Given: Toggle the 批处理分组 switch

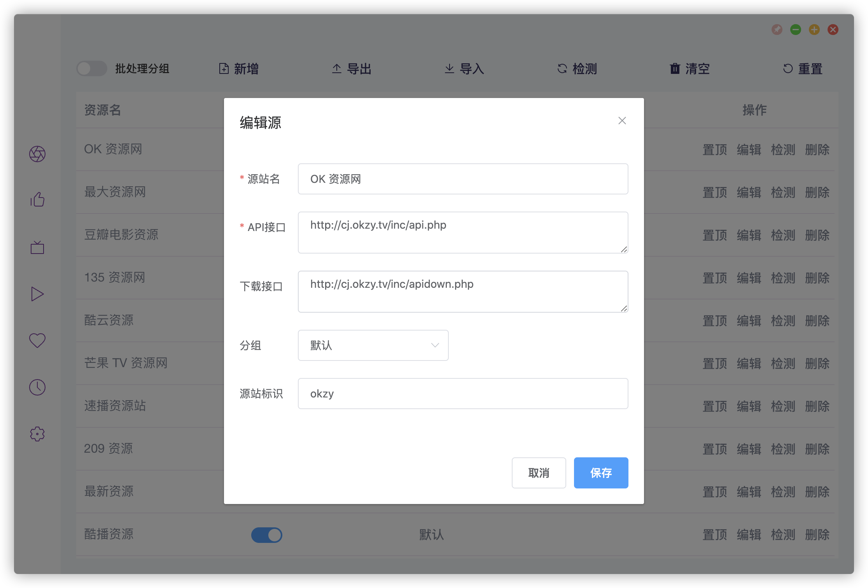Looking at the screenshot, I should click(92, 69).
